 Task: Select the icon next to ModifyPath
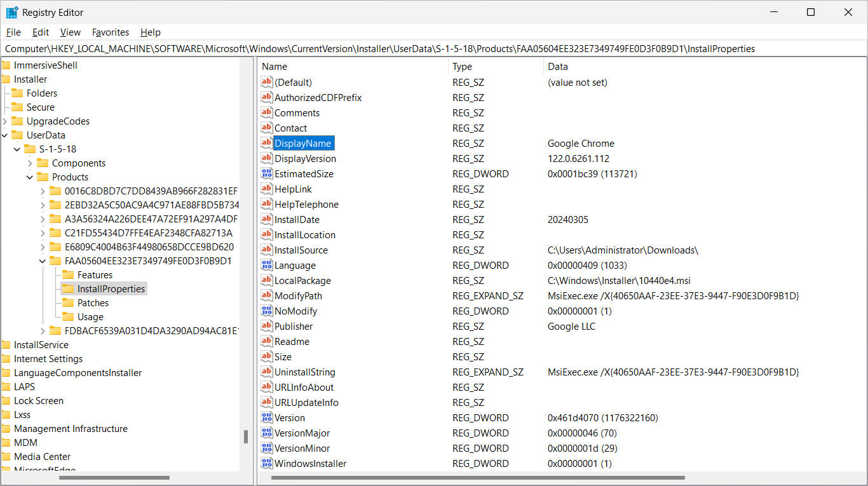point(267,295)
